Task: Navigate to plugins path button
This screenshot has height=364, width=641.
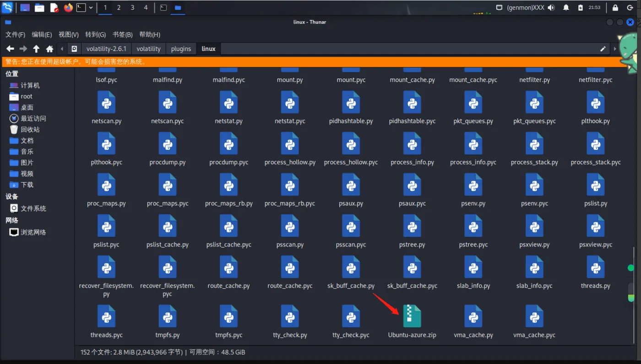Action: (x=181, y=49)
